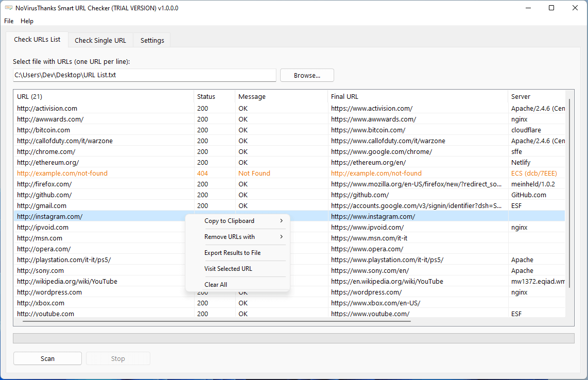Screen dimensions: 588x380
Task: Sort results by the Status column header
Action: (206, 96)
